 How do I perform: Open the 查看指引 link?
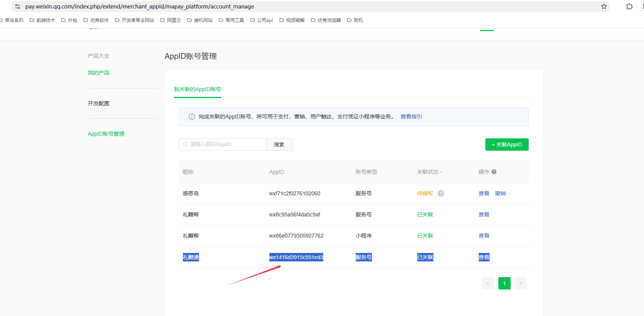tap(411, 116)
